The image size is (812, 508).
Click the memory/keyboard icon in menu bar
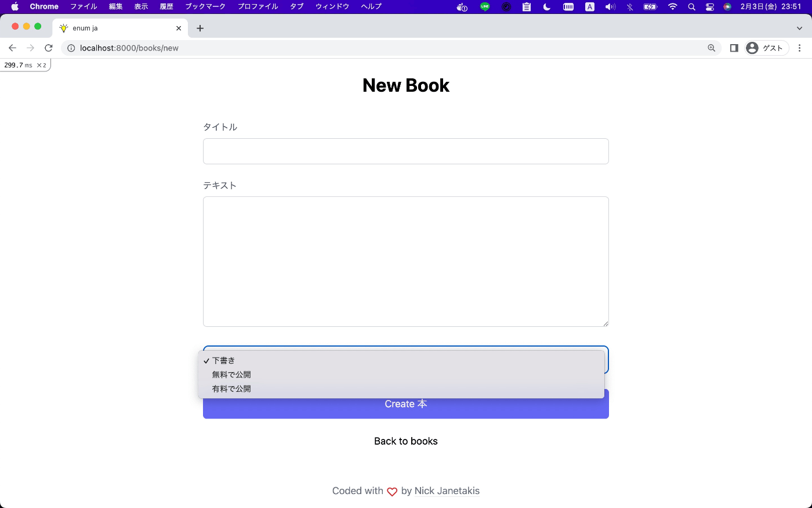(x=568, y=7)
